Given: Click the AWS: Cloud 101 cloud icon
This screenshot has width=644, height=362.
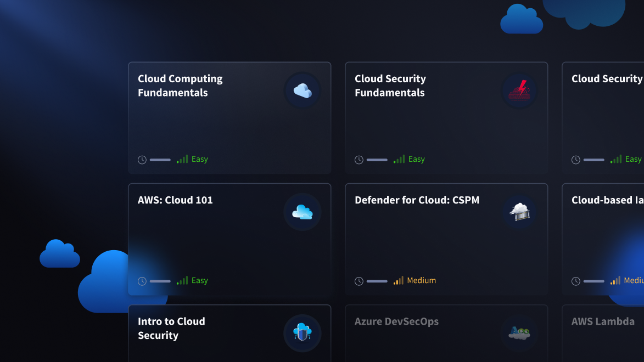Looking at the screenshot, I should (303, 212).
